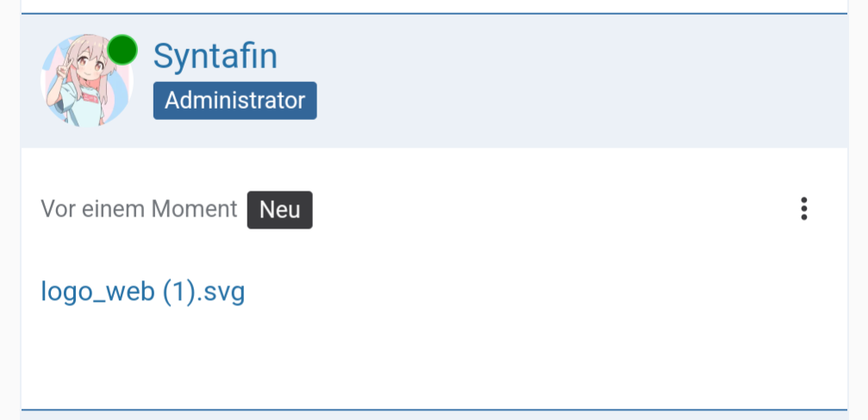
Task: Open the three-dot post options menu
Action: click(x=803, y=209)
